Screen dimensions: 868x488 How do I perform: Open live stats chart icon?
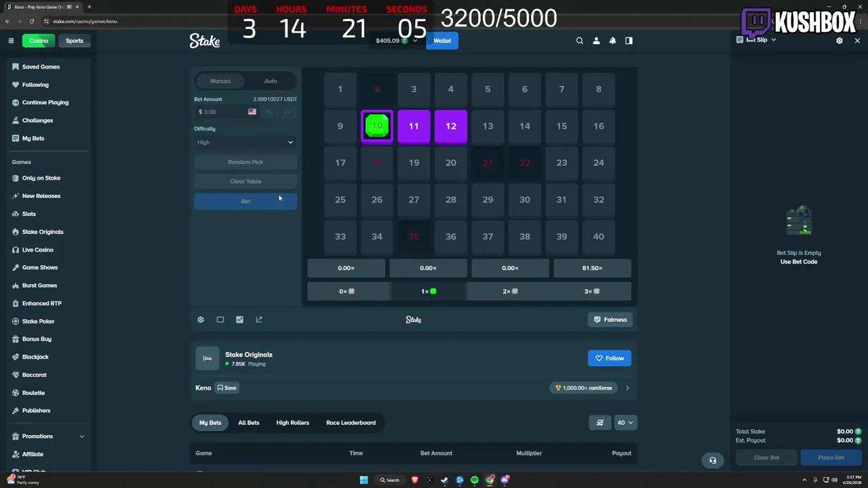[239, 319]
